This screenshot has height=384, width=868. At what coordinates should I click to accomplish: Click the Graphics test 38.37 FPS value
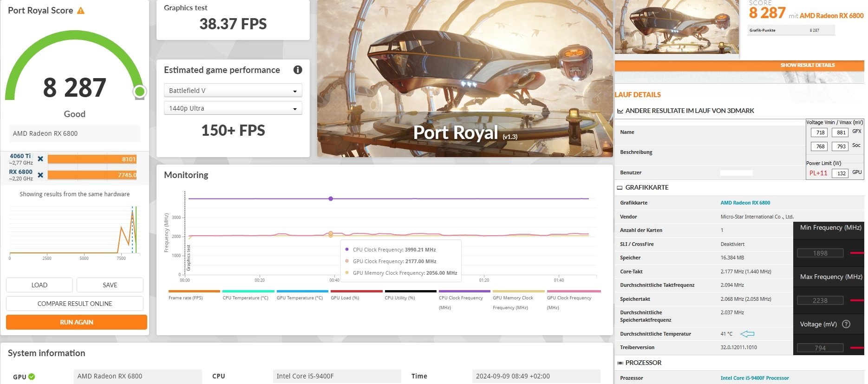[x=233, y=24]
